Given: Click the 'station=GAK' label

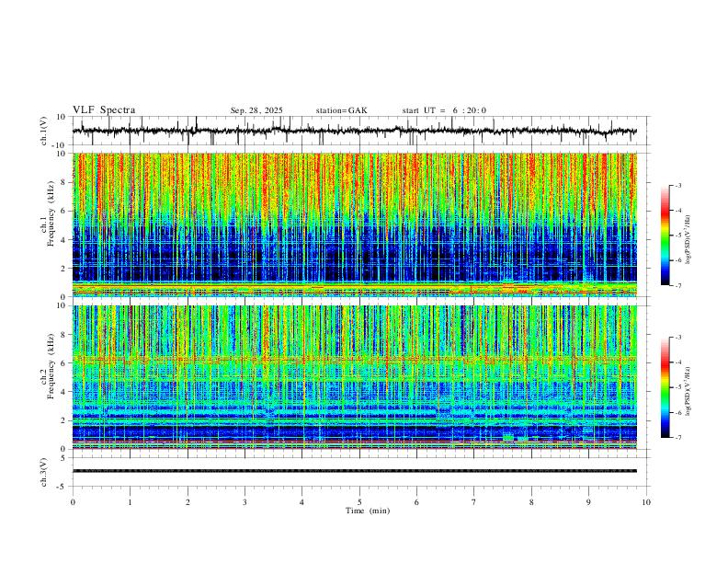Looking at the screenshot, I should [x=341, y=110].
